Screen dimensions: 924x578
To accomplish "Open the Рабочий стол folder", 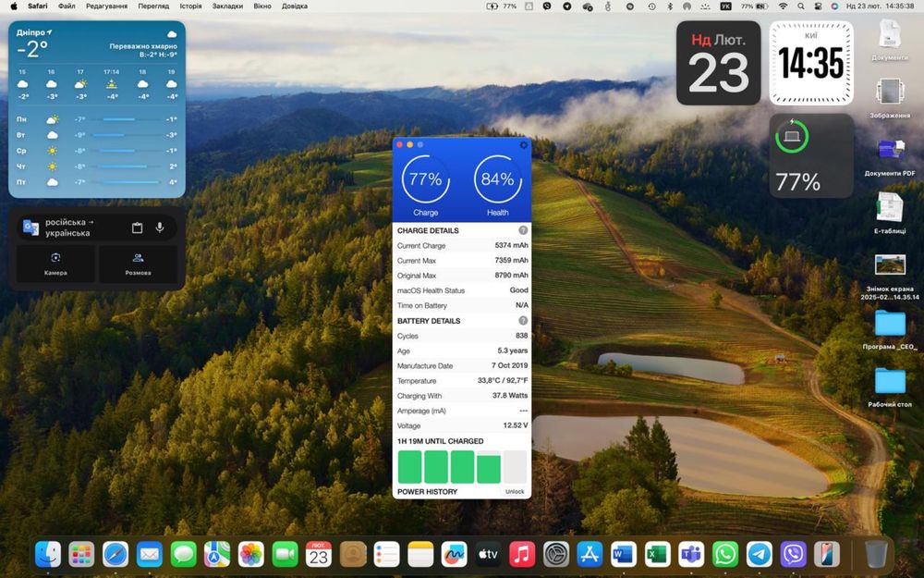I will (889, 387).
